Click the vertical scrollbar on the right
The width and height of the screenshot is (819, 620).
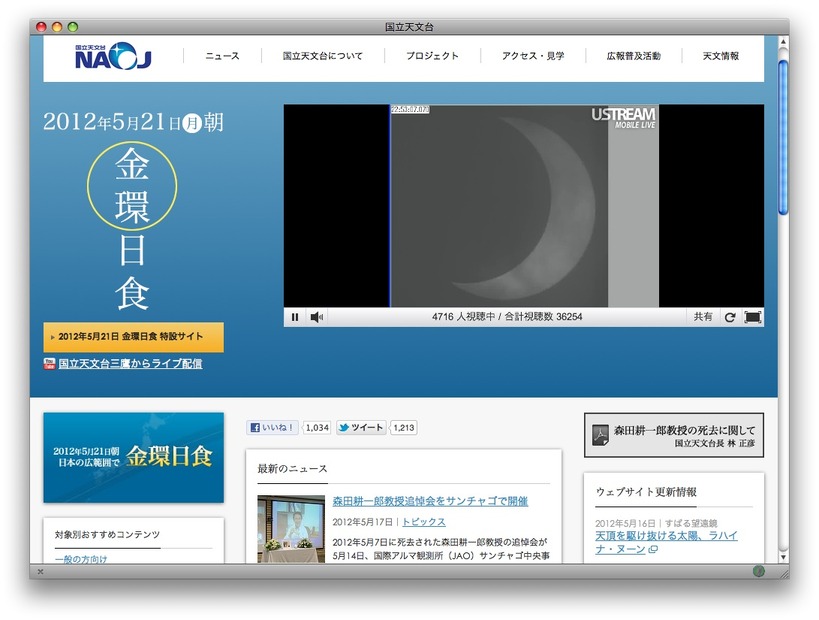[783, 140]
